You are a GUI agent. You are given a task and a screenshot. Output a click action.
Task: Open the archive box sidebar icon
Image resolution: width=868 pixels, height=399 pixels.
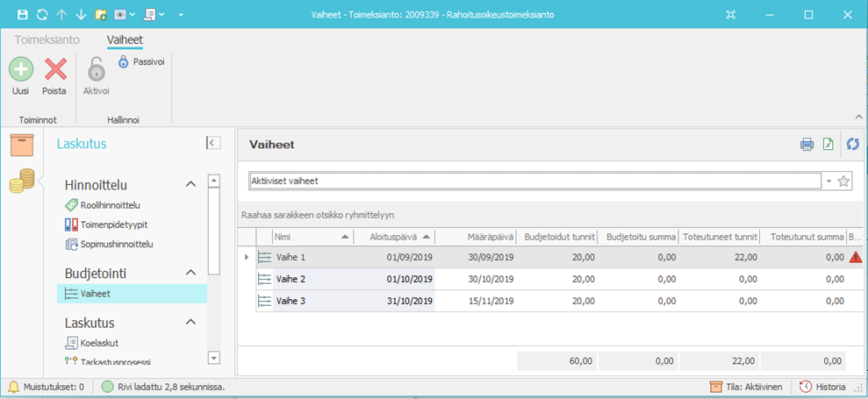[22, 146]
